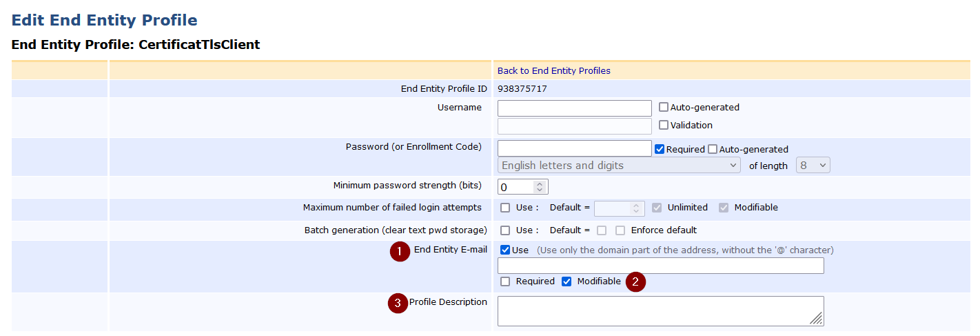
Task: Check the E-mail Required checkbox
Action: (x=505, y=281)
